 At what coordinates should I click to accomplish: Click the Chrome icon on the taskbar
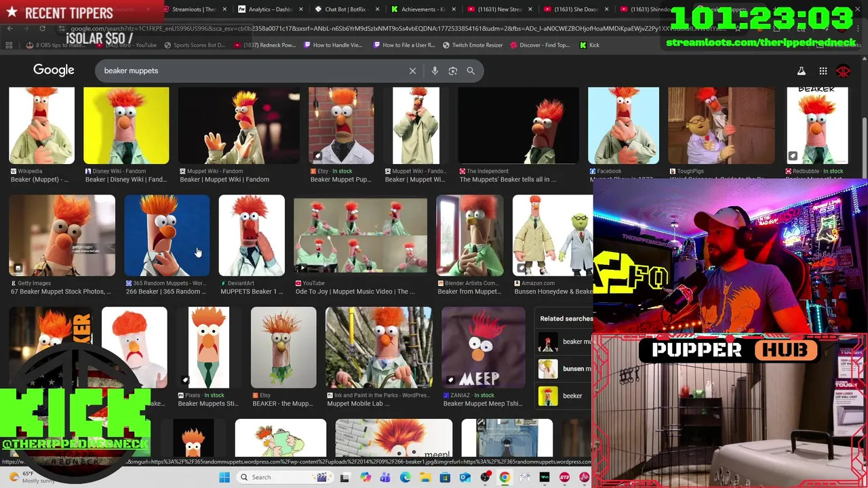pyautogui.click(x=505, y=477)
